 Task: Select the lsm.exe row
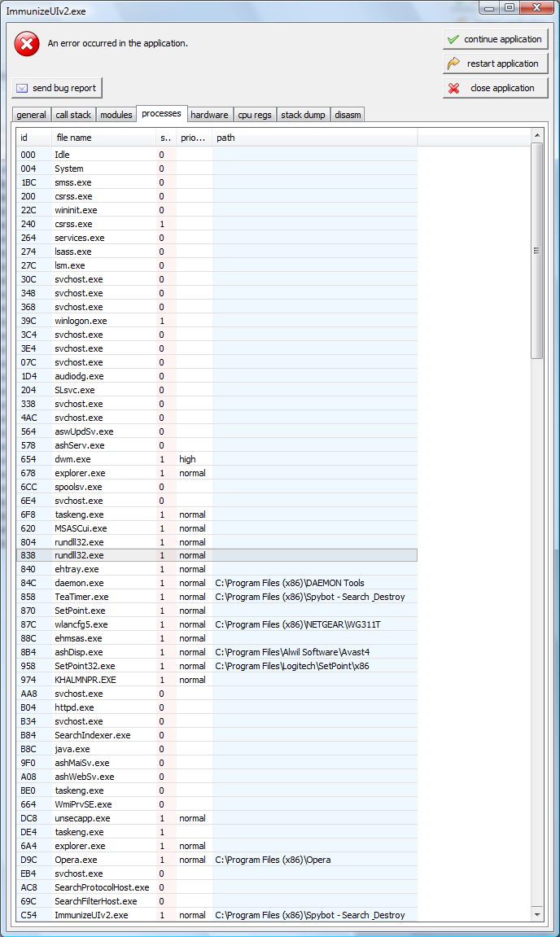coord(217,265)
